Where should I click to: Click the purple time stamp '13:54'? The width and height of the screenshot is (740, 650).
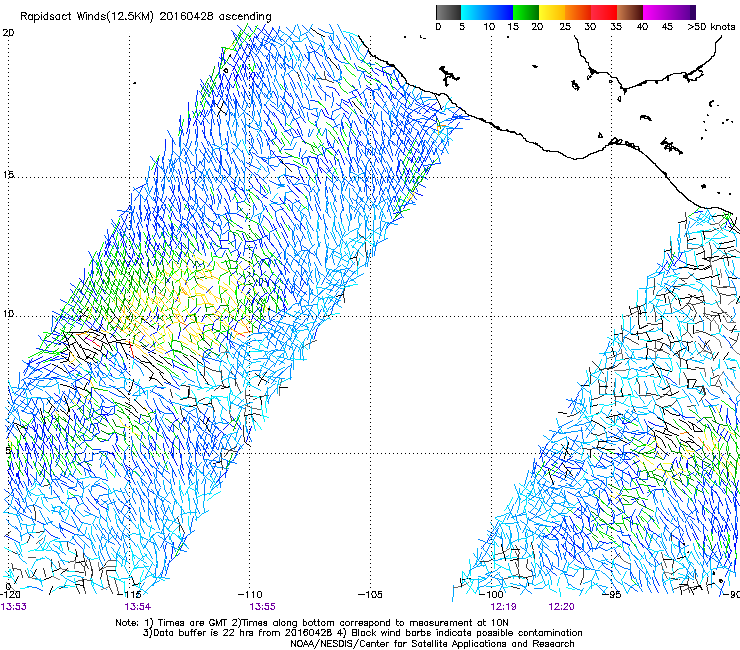pyautogui.click(x=138, y=607)
